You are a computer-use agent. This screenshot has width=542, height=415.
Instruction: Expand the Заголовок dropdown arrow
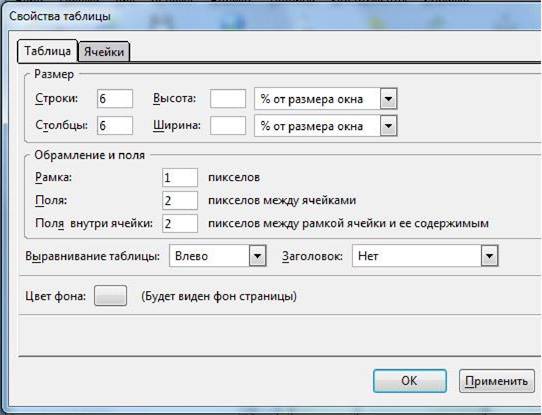click(489, 256)
